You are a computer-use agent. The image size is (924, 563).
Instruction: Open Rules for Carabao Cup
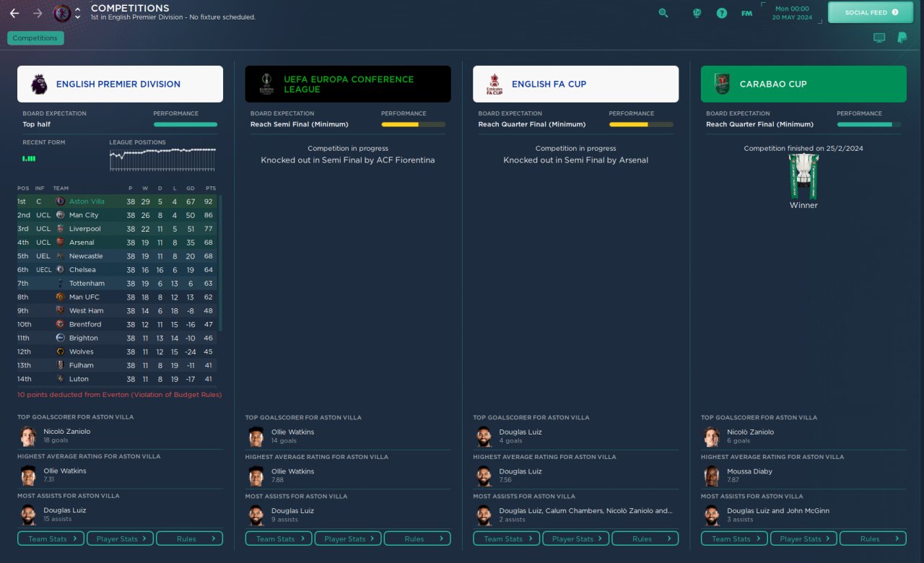point(873,538)
